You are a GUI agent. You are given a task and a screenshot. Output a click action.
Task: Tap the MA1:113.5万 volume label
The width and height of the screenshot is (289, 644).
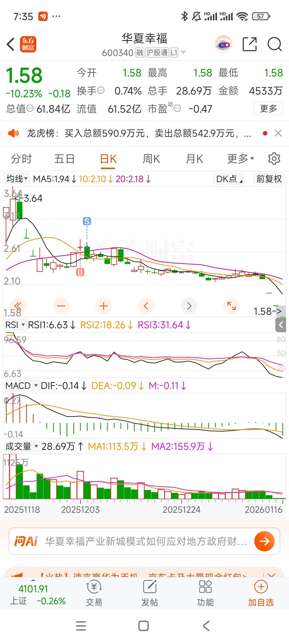(117, 446)
